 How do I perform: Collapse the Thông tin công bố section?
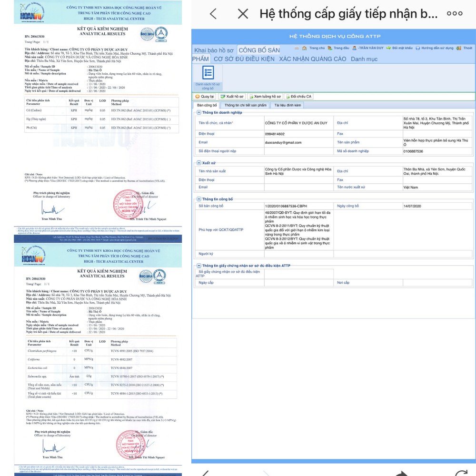coord(198,199)
